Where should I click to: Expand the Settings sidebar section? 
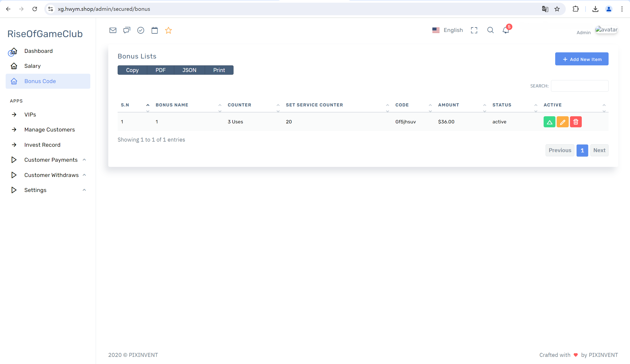pos(35,190)
